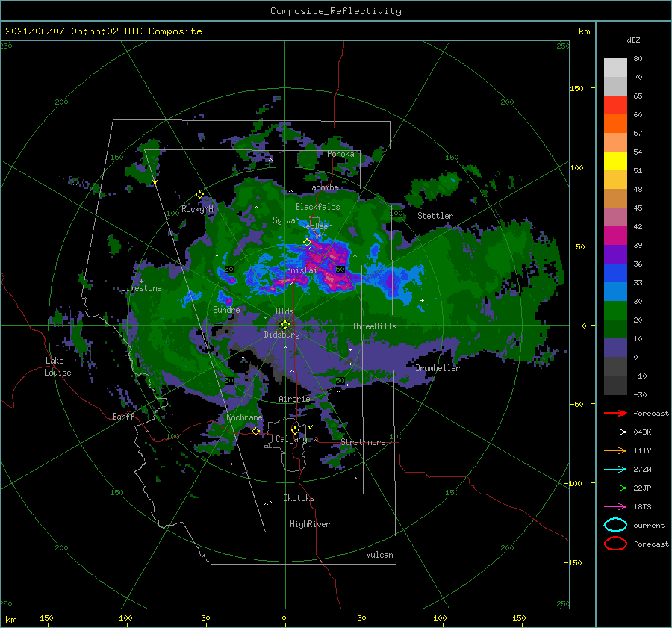Click the Okotoks city label
Viewport: 672px width, 628px height.
[x=299, y=498]
